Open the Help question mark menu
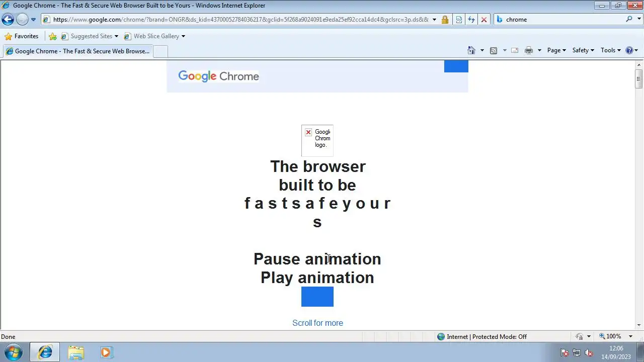Screen dimensions: 644x362 631,50
